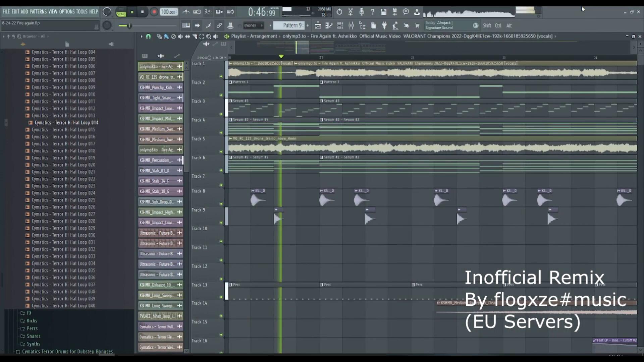Viewport: 644px width, 362px height.
Task: Mute Track 1 using its green dot
Action: click(x=221, y=76)
